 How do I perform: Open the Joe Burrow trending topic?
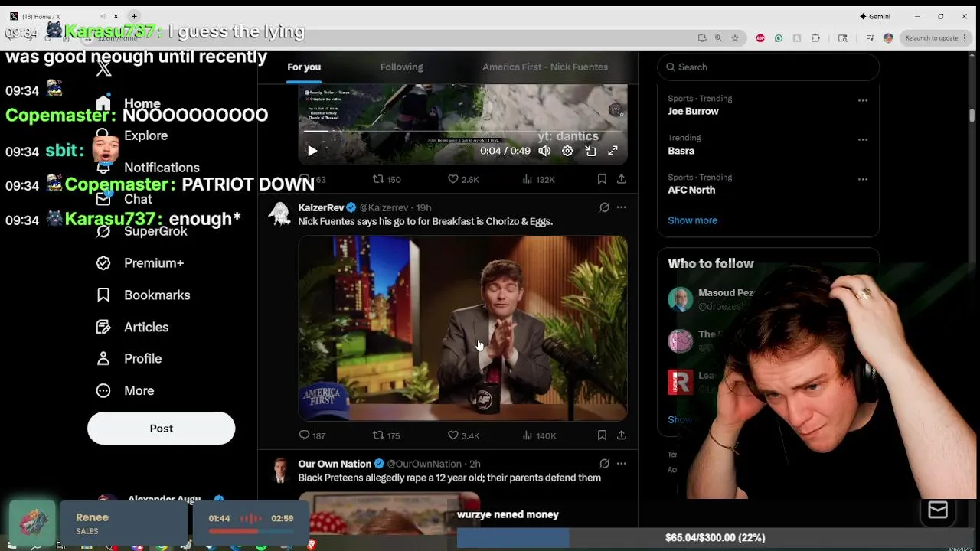coord(693,111)
